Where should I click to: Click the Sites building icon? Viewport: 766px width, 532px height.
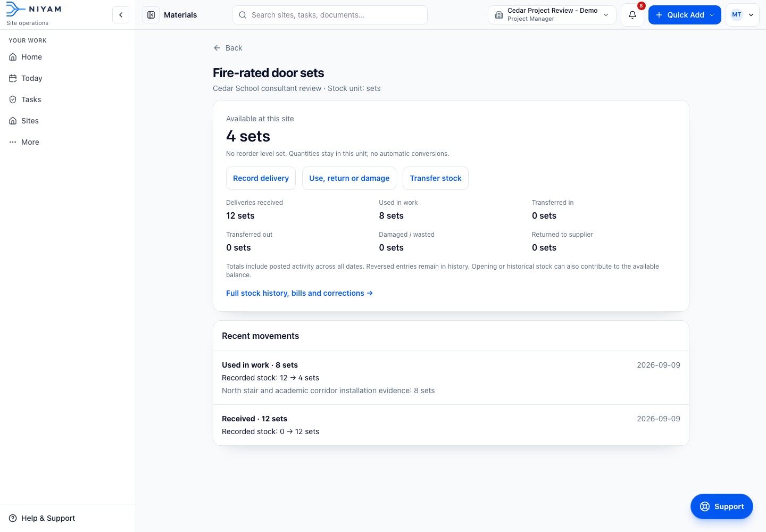13,121
